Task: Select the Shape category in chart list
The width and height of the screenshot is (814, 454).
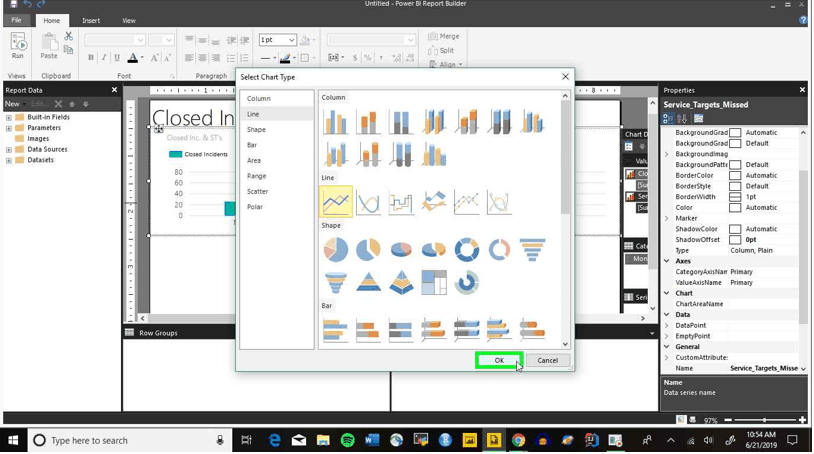Action: (x=256, y=129)
